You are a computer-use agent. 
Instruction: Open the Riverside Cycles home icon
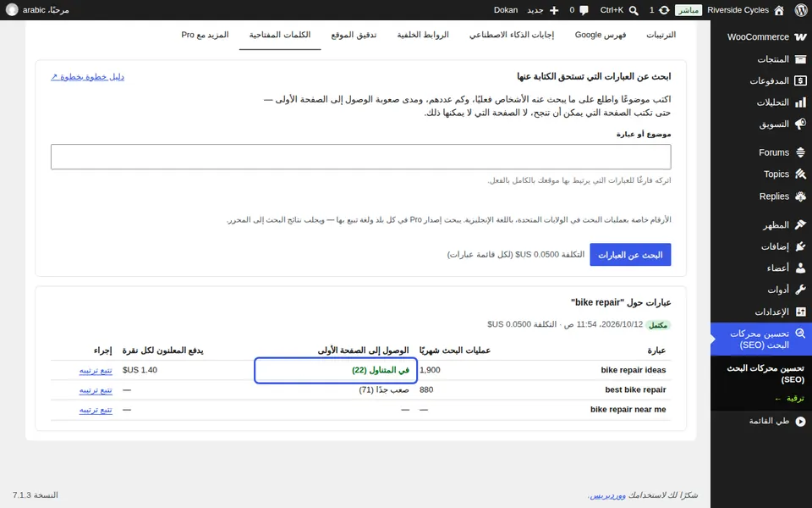click(x=779, y=10)
